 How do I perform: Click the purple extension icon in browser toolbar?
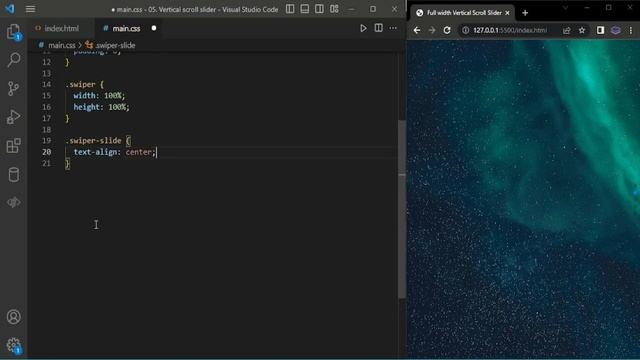pyautogui.click(x=616, y=30)
